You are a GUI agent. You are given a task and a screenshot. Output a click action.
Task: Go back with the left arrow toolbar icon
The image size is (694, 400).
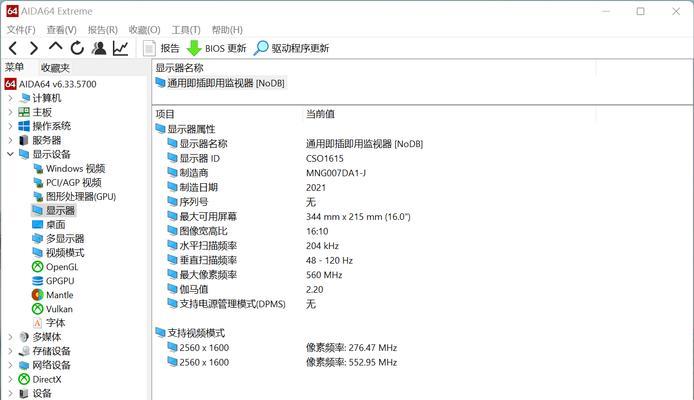click(13, 48)
